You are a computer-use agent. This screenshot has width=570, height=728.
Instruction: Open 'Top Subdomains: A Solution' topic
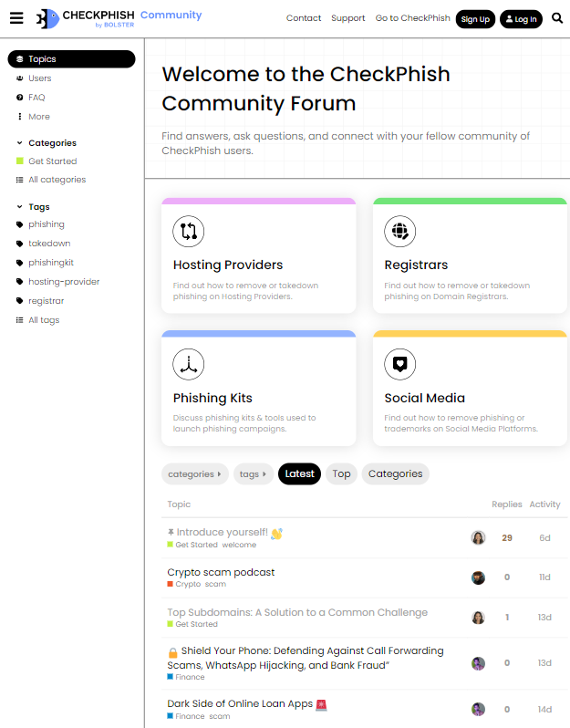[x=297, y=612]
